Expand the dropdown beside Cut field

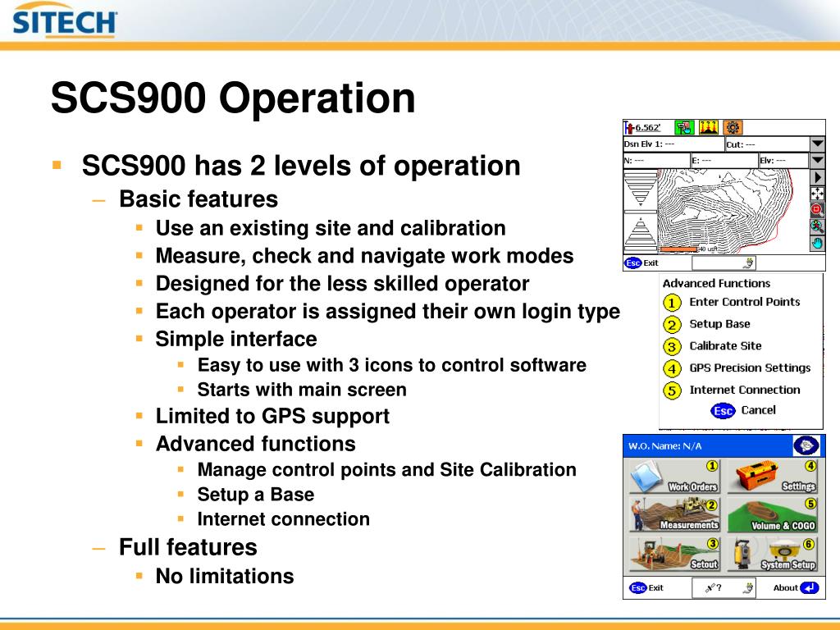point(817,144)
